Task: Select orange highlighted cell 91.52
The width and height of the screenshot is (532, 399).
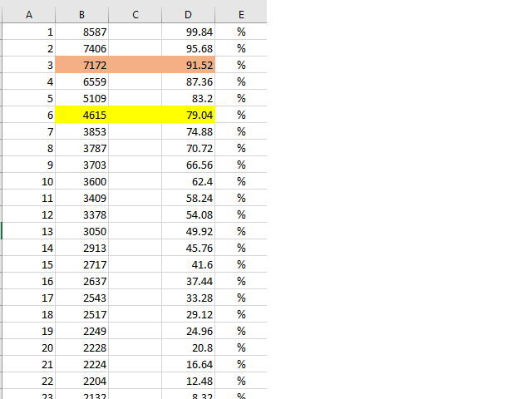Action: (x=189, y=65)
